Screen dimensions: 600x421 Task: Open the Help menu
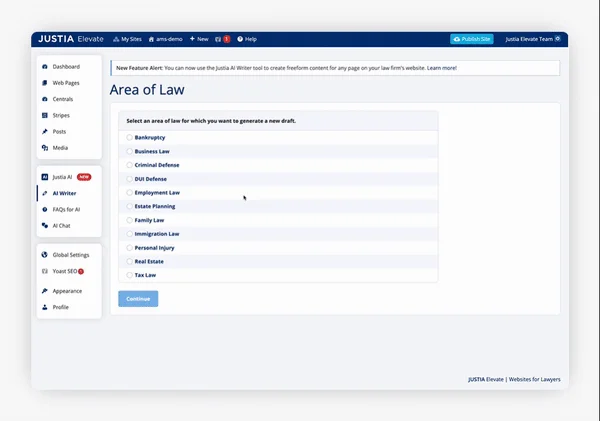(x=247, y=39)
